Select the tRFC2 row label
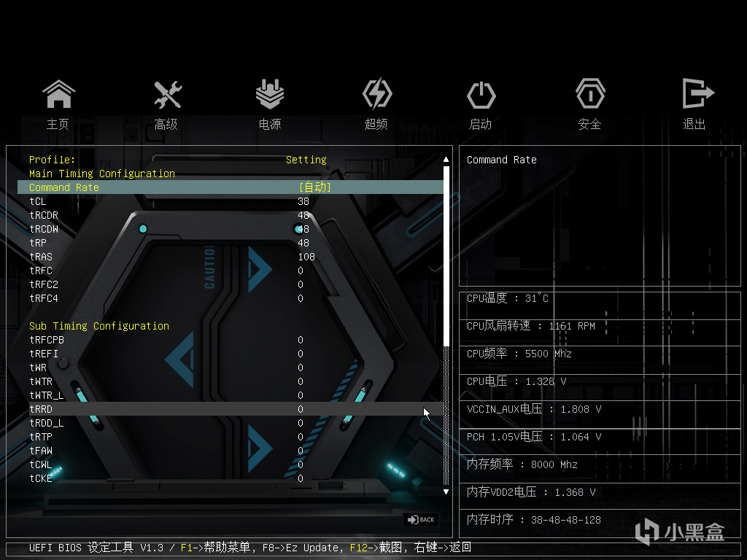 coord(44,284)
